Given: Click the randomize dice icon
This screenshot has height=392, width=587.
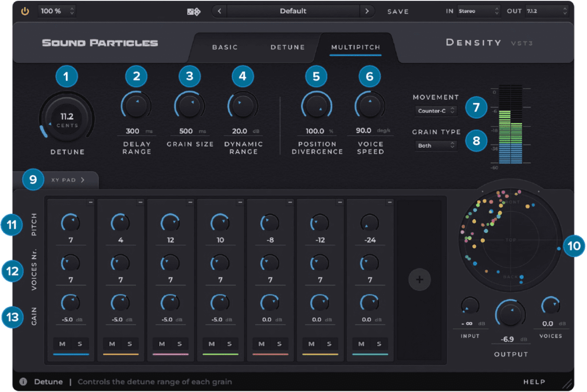Looking at the screenshot, I should point(194,12).
